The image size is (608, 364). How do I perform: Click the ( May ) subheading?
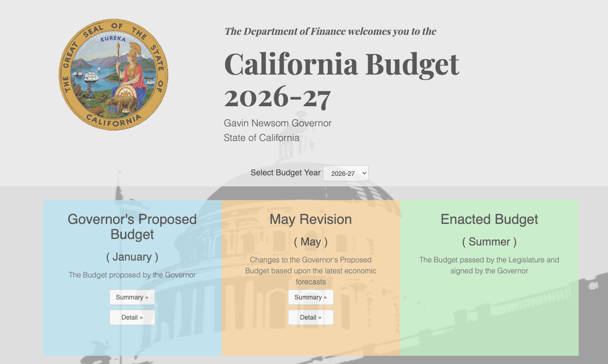[311, 242]
